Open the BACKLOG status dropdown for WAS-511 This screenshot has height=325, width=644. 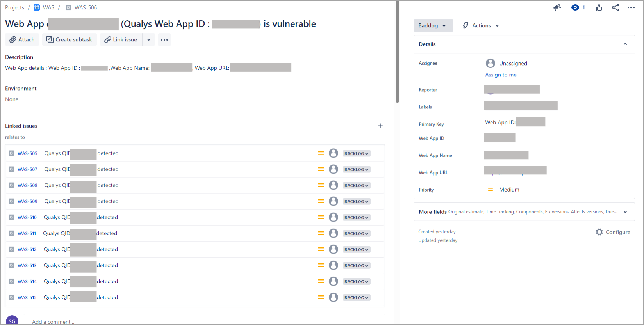click(x=357, y=233)
